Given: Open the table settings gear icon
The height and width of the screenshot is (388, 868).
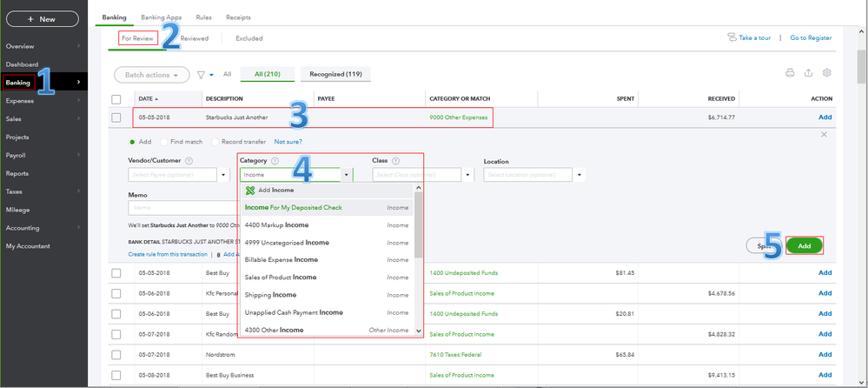Looking at the screenshot, I should (827, 73).
